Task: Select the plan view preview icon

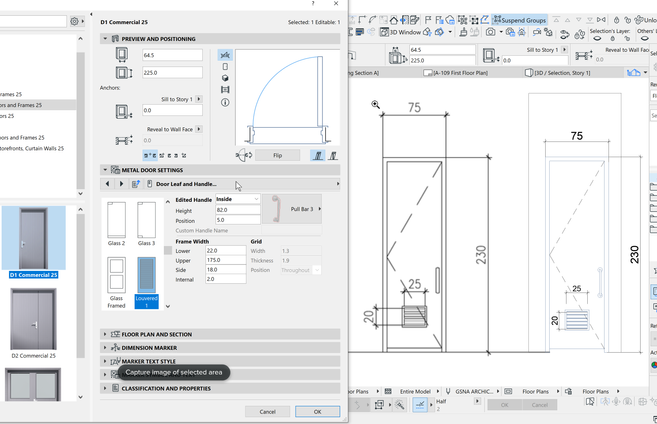Action: pyautogui.click(x=225, y=55)
